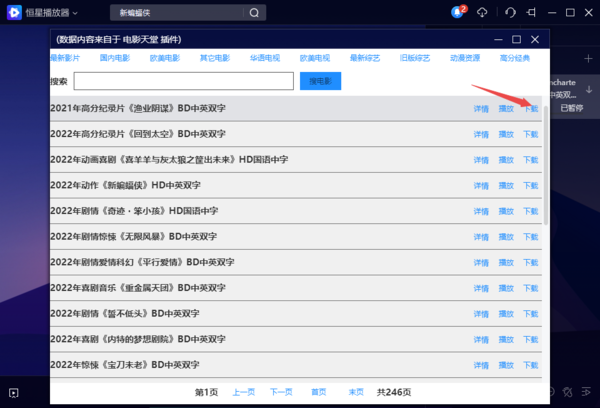Screen dimensions: 600x408
Task: Click the 已暂停 status in side panel
Action: (x=572, y=108)
